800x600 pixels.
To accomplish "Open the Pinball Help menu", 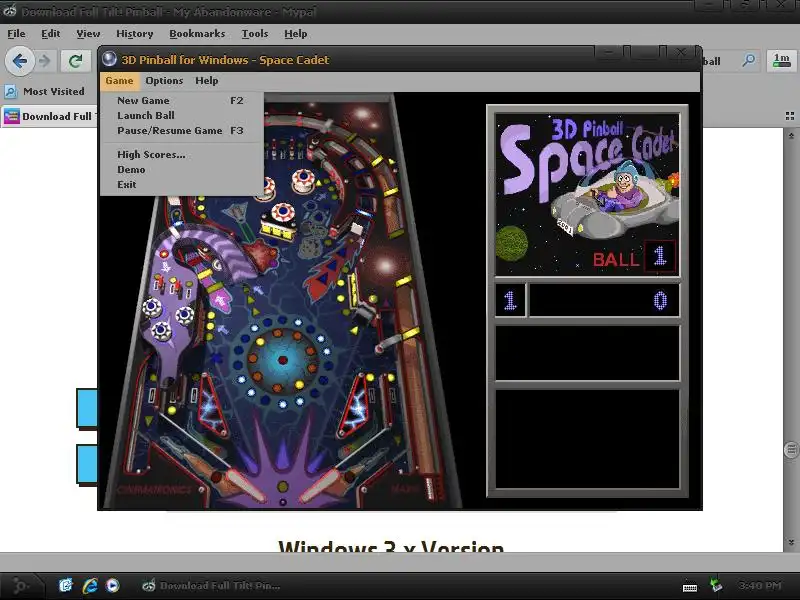I will pos(207,81).
